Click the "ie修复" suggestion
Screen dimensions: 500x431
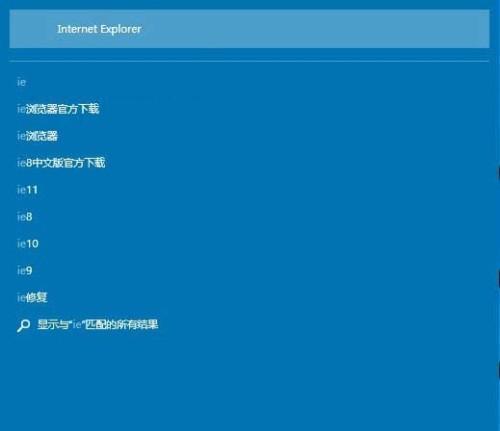tap(32, 297)
